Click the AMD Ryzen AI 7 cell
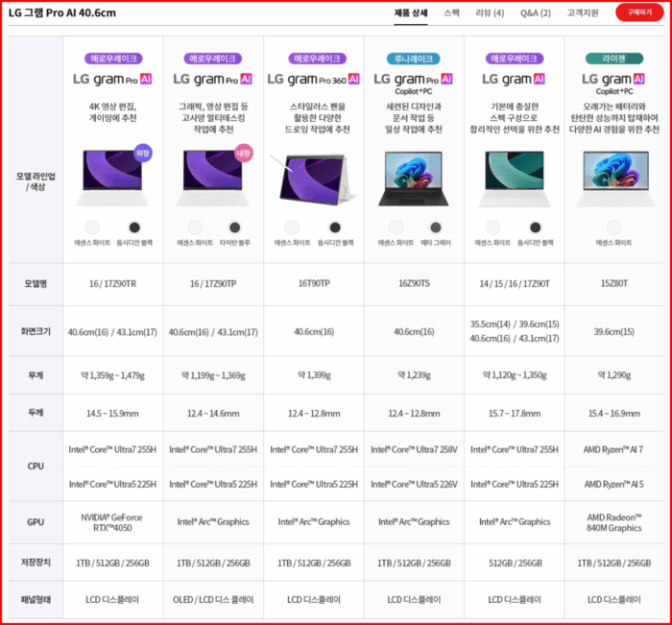This screenshot has width=672, height=625. tap(613, 449)
